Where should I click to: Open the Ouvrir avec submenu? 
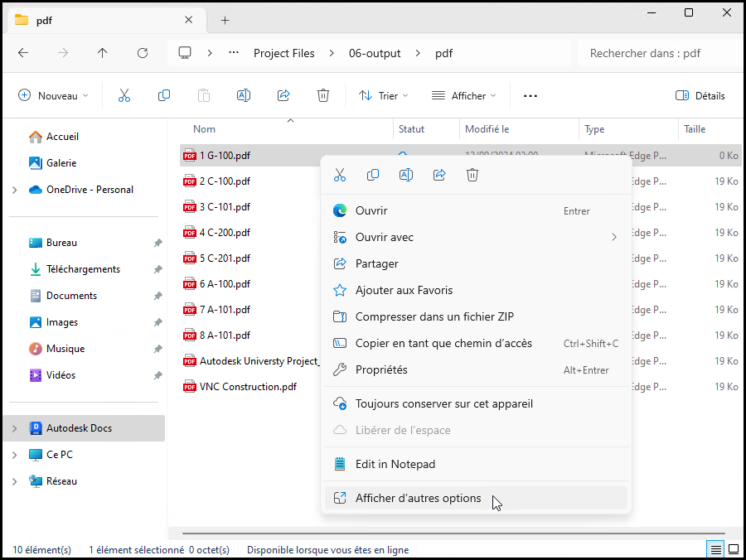[x=476, y=237]
